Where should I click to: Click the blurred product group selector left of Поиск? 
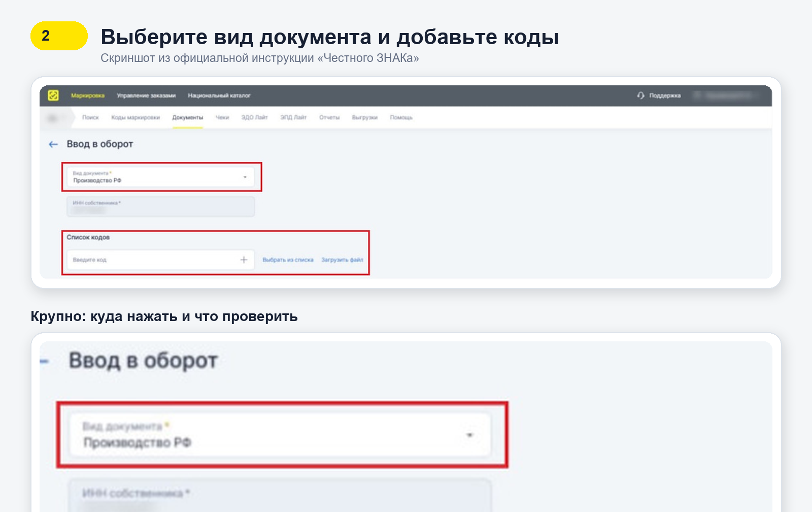(56, 118)
